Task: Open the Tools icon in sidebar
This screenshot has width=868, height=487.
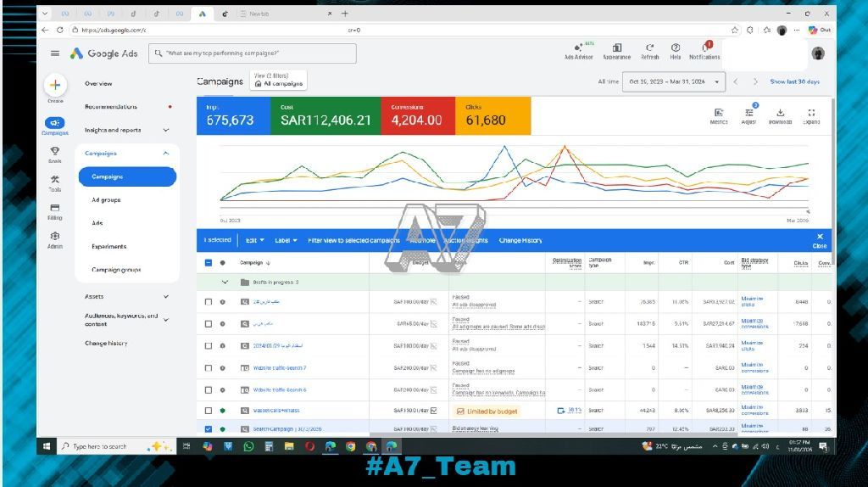Action: tap(55, 180)
